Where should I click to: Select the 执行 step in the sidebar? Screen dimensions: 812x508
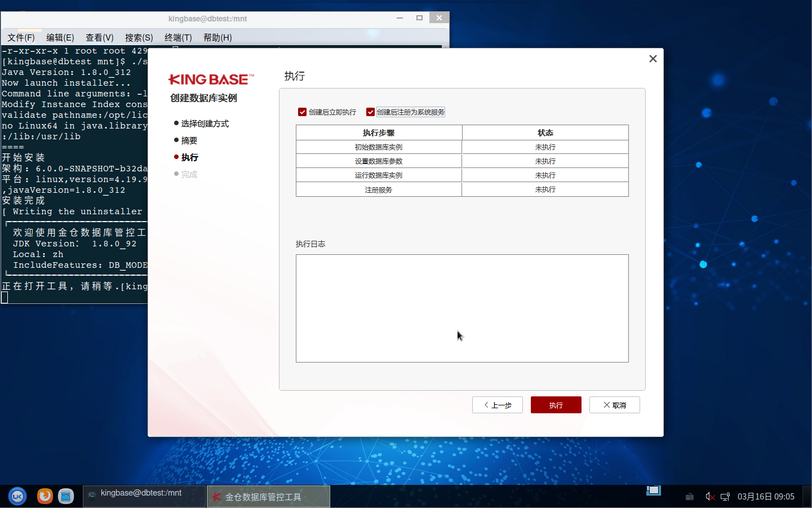click(189, 157)
